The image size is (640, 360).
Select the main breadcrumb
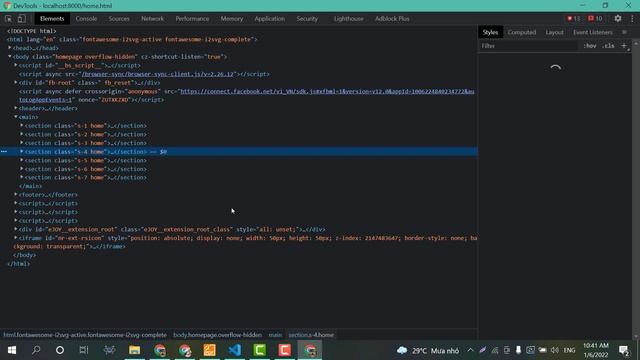(275, 335)
